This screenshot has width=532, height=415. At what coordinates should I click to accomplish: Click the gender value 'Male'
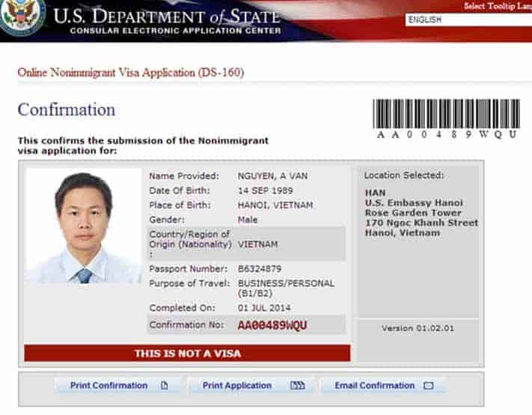248,219
